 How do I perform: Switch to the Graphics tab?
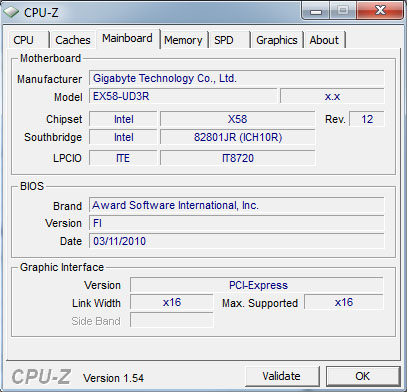[277, 40]
